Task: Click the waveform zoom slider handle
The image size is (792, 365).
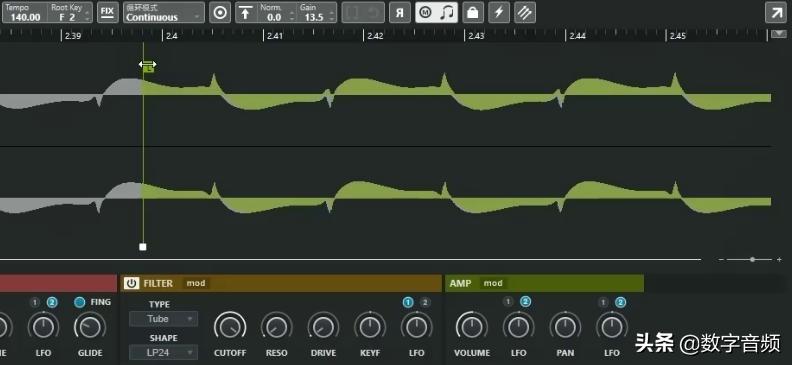Action: pos(753,259)
